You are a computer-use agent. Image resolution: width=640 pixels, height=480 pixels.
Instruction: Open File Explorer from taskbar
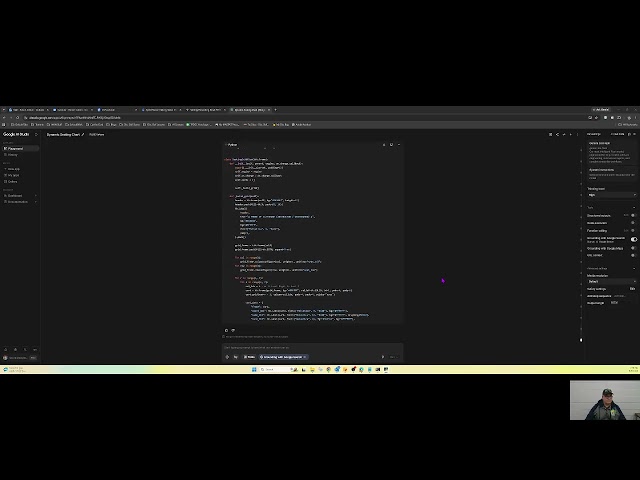(x=312, y=369)
